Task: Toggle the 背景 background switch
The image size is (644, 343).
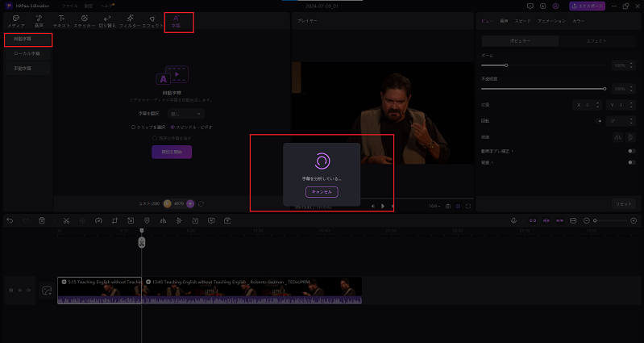Action: (631, 162)
